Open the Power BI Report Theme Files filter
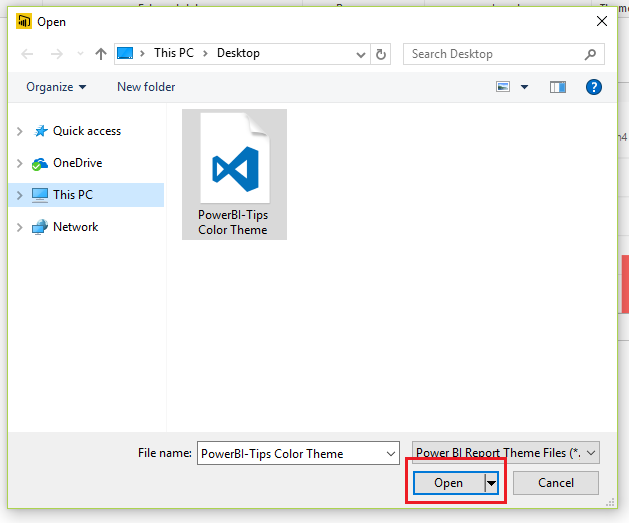The height and width of the screenshot is (523, 629). tap(505, 453)
